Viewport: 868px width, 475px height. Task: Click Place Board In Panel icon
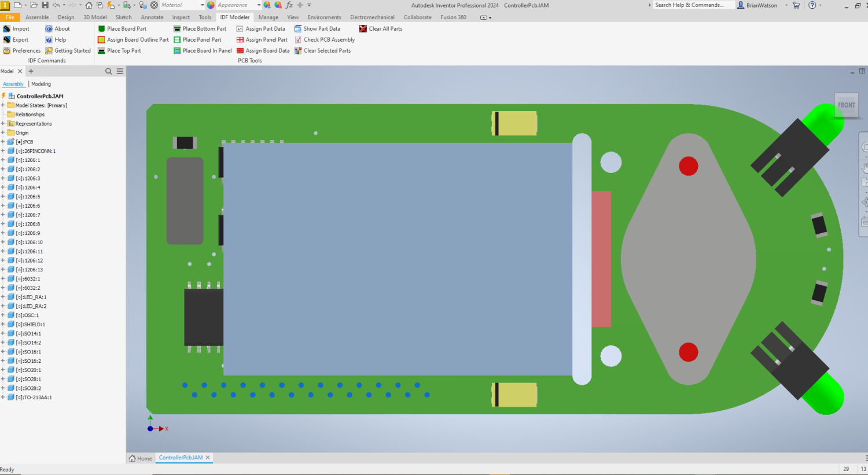(x=177, y=51)
